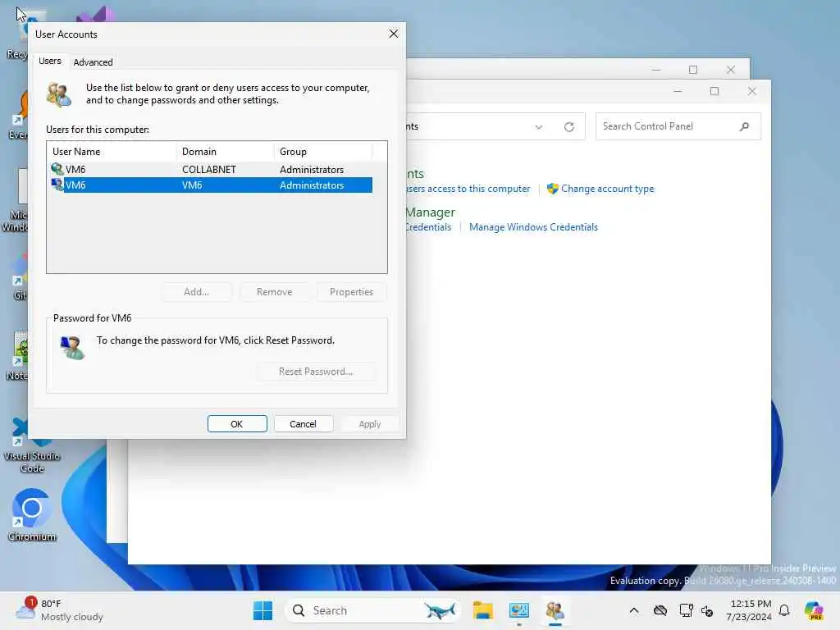Refresh the Control Panel address bar

click(x=569, y=127)
